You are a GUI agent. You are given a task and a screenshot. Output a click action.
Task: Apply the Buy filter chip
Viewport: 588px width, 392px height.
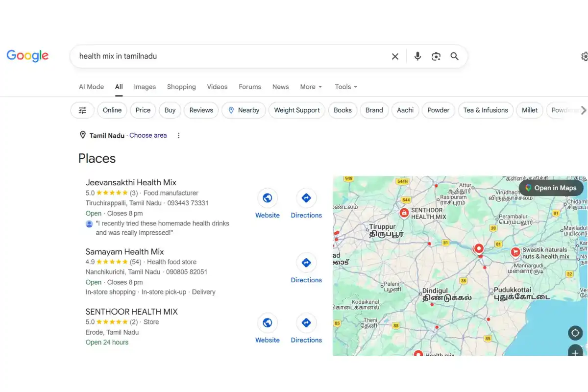[170, 110]
